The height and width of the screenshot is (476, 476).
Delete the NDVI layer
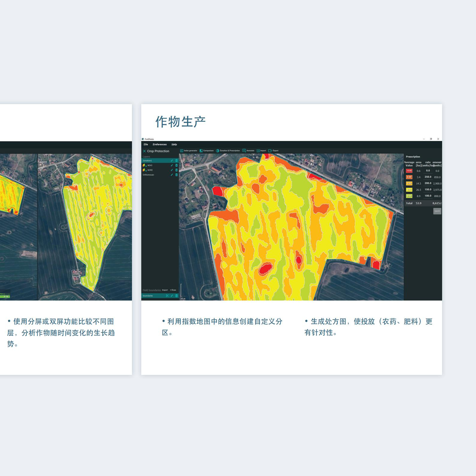(x=176, y=165)
